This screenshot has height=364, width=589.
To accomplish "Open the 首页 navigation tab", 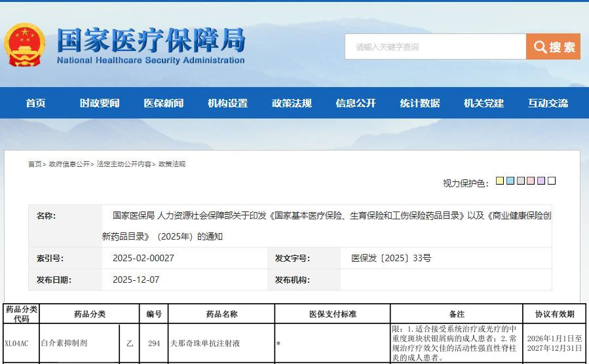I will tap(36, 103).
